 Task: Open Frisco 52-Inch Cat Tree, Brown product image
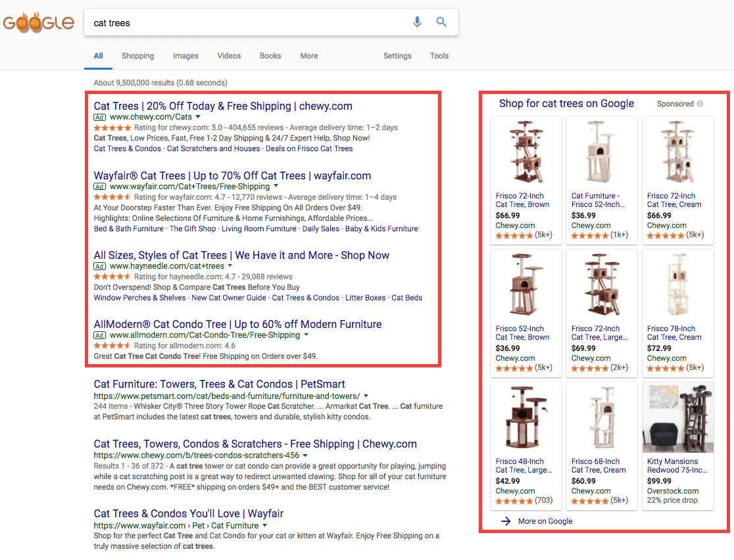click(526, 285)
